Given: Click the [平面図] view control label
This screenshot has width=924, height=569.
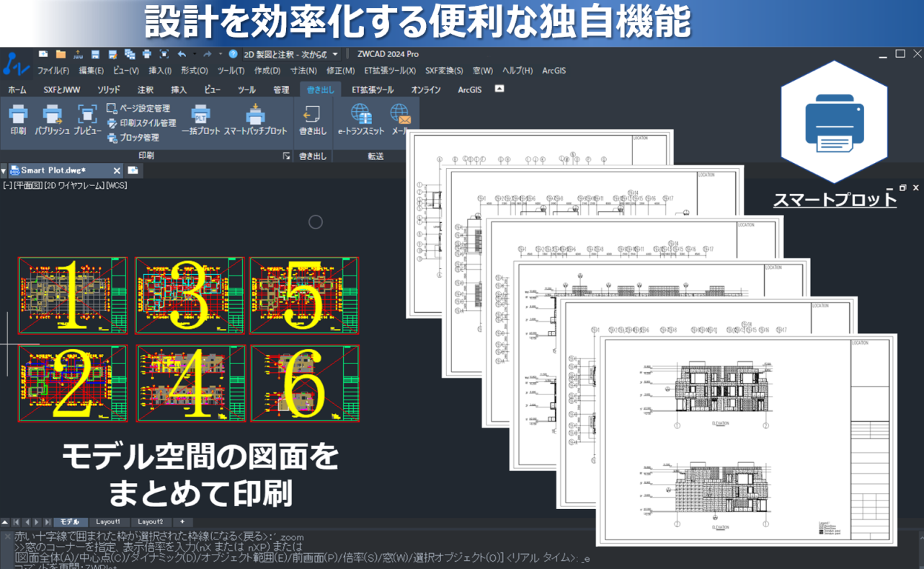Looking at the screenshot, I should pyautogui.click(x=28, y=185).
